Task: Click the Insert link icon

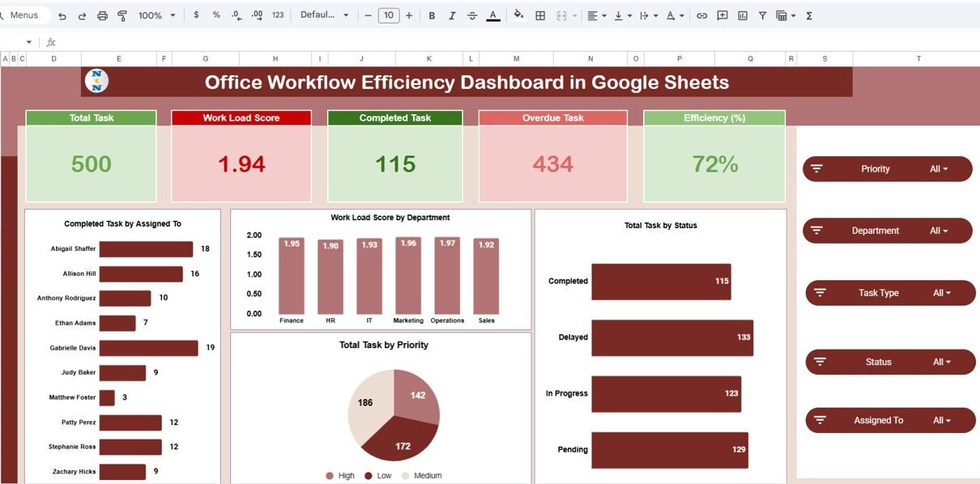Action: click(701, 15)
